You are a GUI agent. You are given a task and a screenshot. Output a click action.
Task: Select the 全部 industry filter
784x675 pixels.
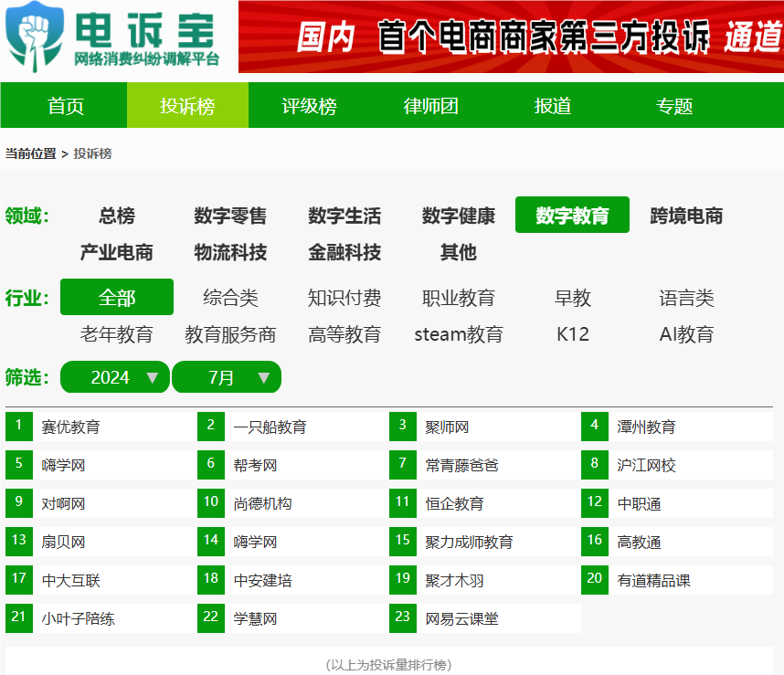(x=117, y=297)
